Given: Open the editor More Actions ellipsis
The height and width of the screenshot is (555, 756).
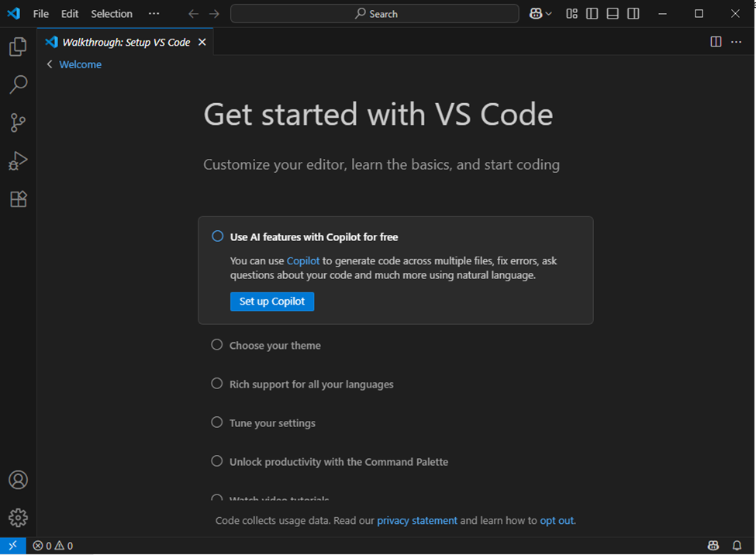Looking at the screenshot, I should (737, 42).
